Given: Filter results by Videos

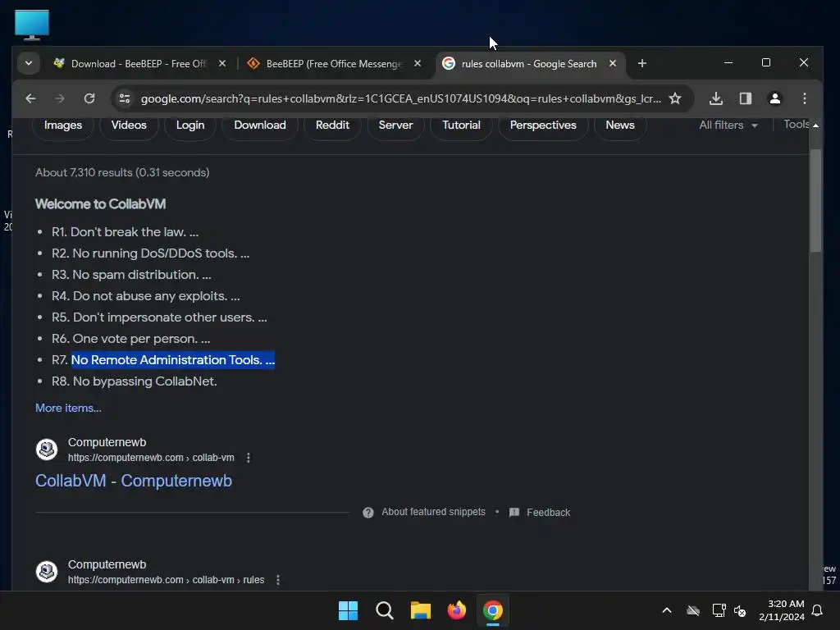Looking at the screenshot, I should (x=129, y=125).
